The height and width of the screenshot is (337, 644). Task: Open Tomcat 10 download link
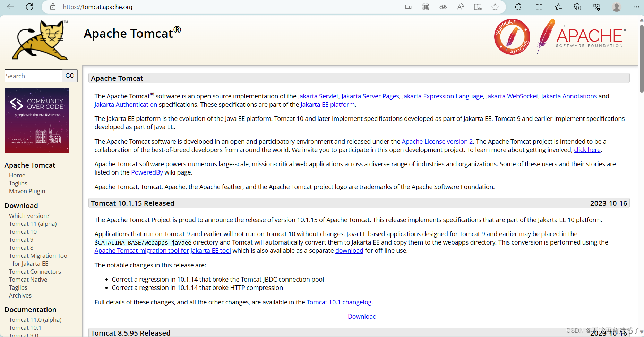point(23,232)
